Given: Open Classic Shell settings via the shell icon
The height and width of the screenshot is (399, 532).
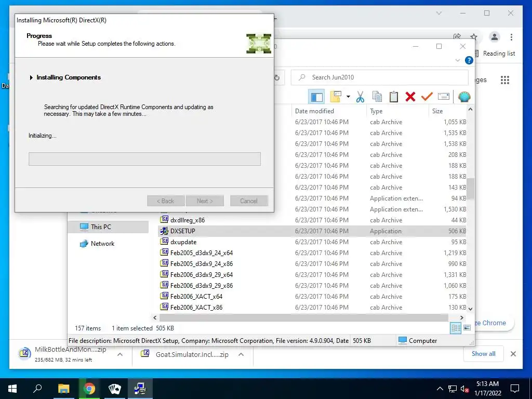Looking at the screenshot, I should [x=464, y=97].
